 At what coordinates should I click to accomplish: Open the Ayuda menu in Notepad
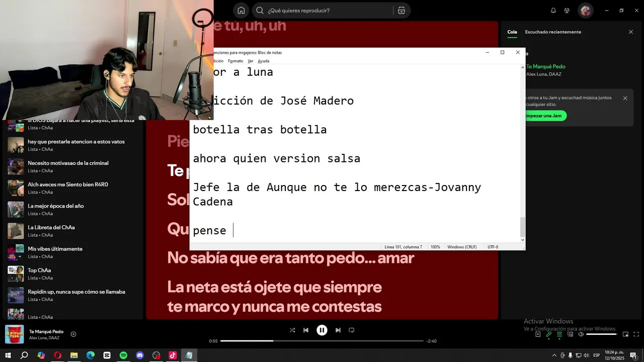(264, 61)
